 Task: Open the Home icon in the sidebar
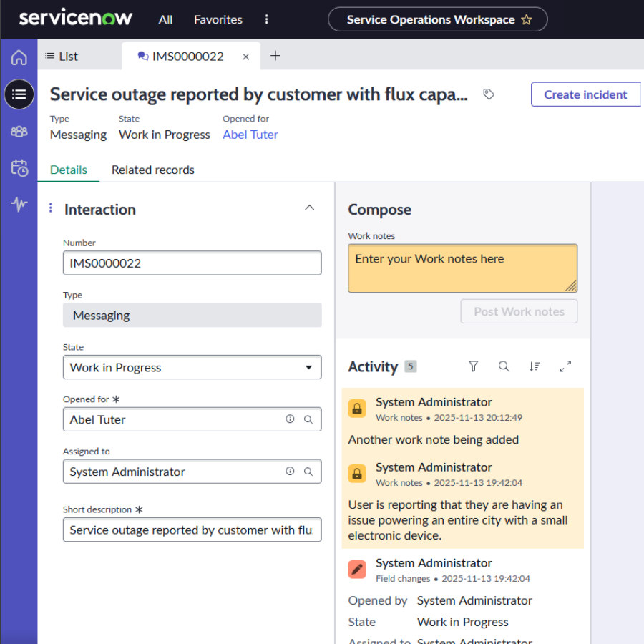coord(19,57)
